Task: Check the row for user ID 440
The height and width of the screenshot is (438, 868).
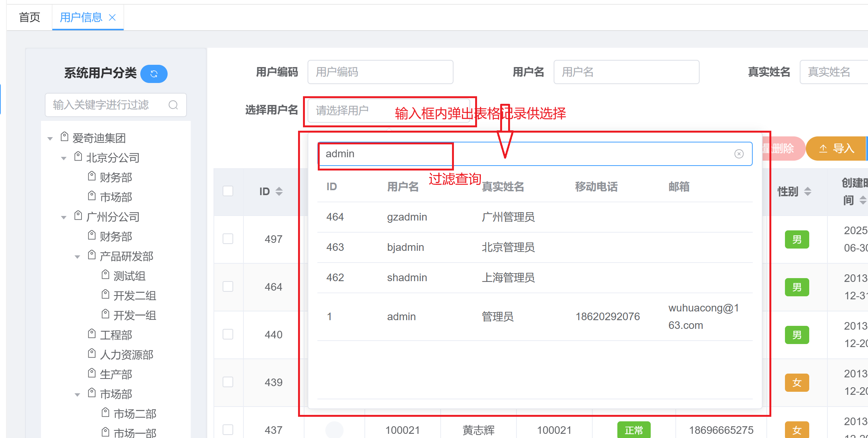Action: 228,334
